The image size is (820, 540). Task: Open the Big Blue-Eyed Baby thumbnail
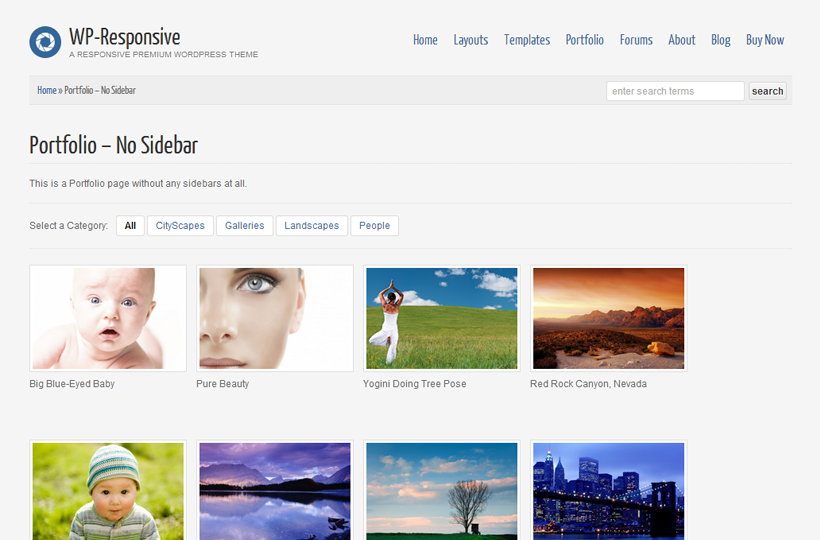click(108, 318)
